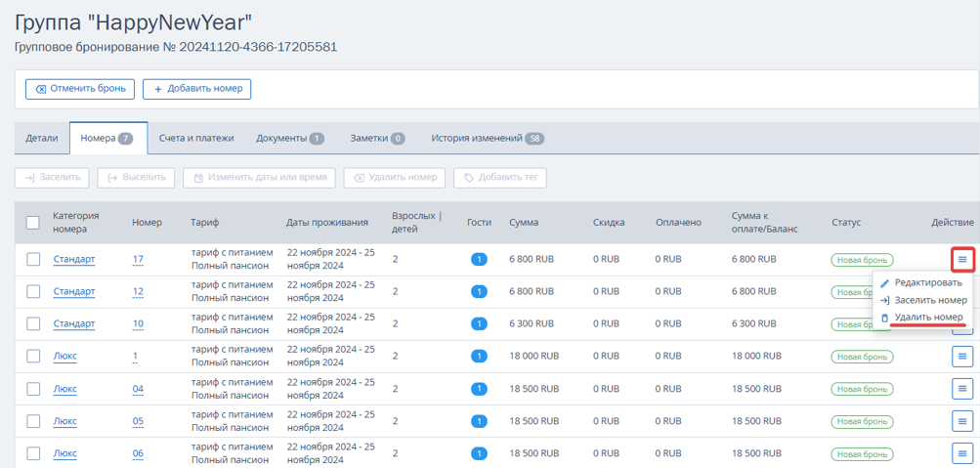980x468 pixels.
Task: Open the action menu icon for room 05
Action: [x=962, y=421]
